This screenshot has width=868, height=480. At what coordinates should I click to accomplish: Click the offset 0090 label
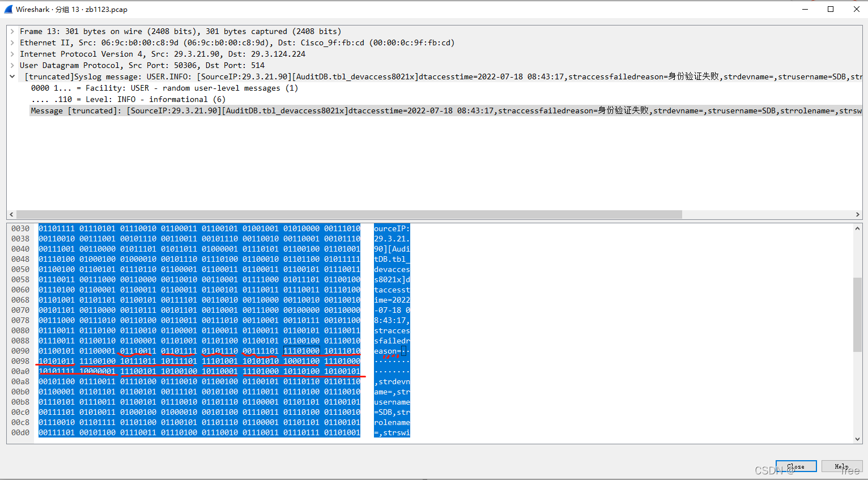[x=20, y=351]
